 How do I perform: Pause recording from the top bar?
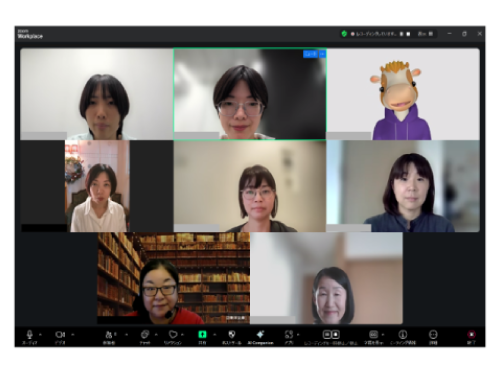pos(402,34)
